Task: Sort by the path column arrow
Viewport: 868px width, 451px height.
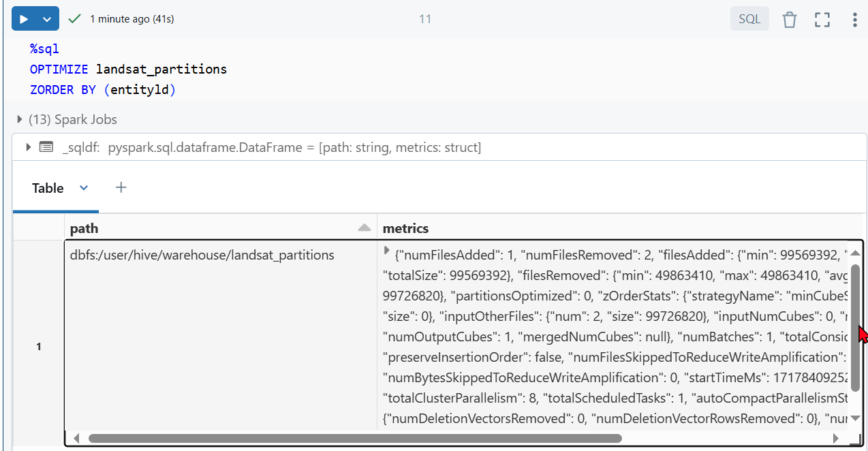Action: (365, 228)
